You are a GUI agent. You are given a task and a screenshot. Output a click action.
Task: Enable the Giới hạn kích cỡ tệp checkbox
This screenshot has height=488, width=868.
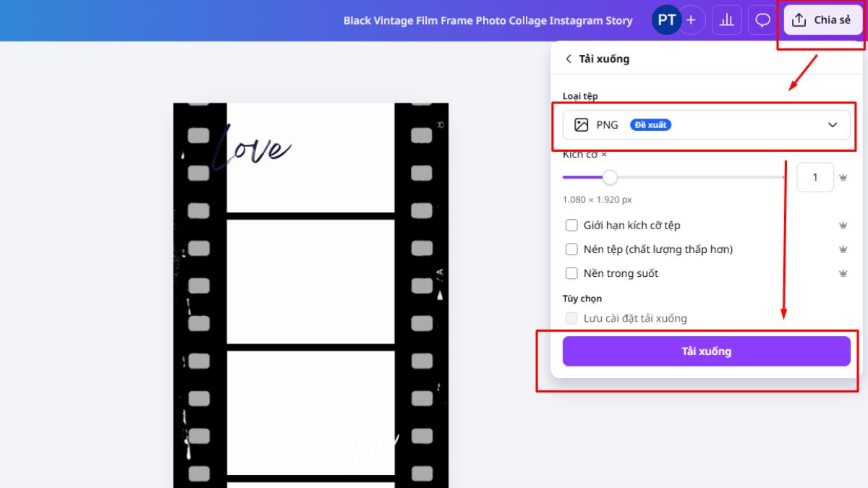click(571, 225)
